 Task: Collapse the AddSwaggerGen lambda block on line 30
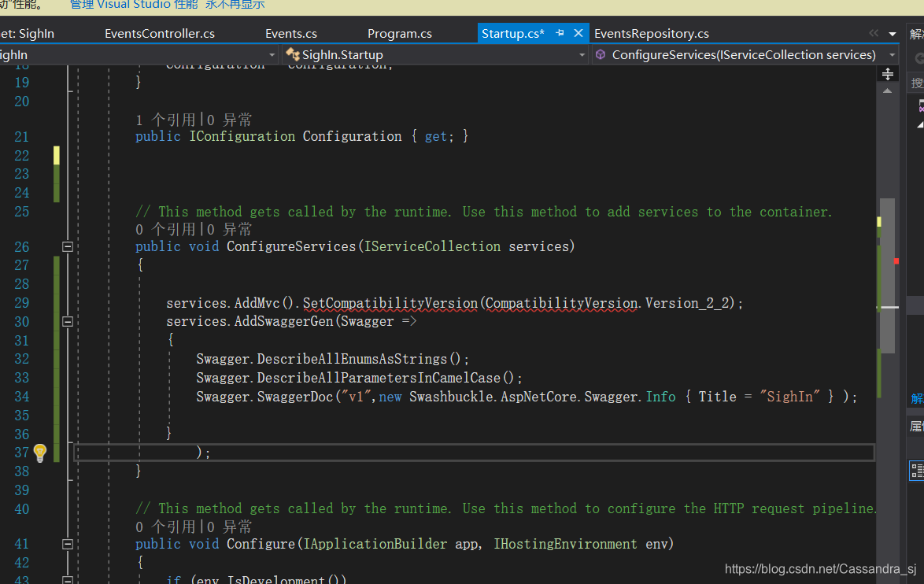point(68,321)
